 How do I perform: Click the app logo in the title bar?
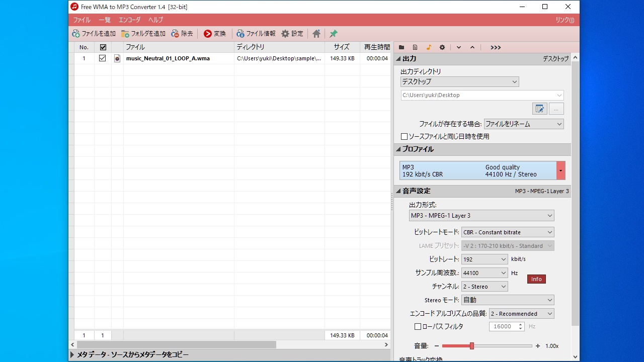point(74,7)
